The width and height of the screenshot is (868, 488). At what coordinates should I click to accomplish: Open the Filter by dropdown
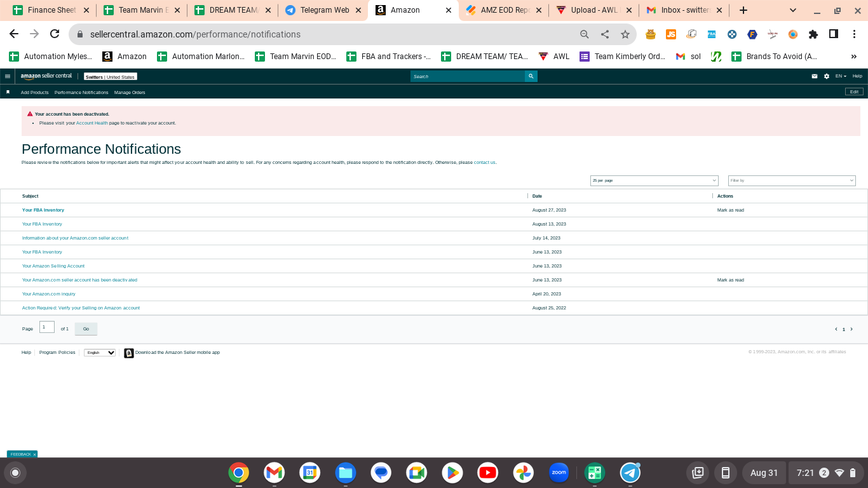[x=792, y=180]
